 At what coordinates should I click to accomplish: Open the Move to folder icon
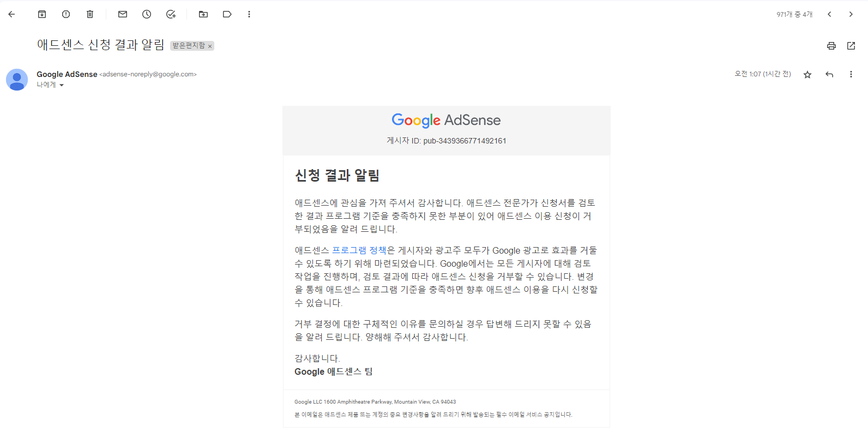click(x=203, y=14)
